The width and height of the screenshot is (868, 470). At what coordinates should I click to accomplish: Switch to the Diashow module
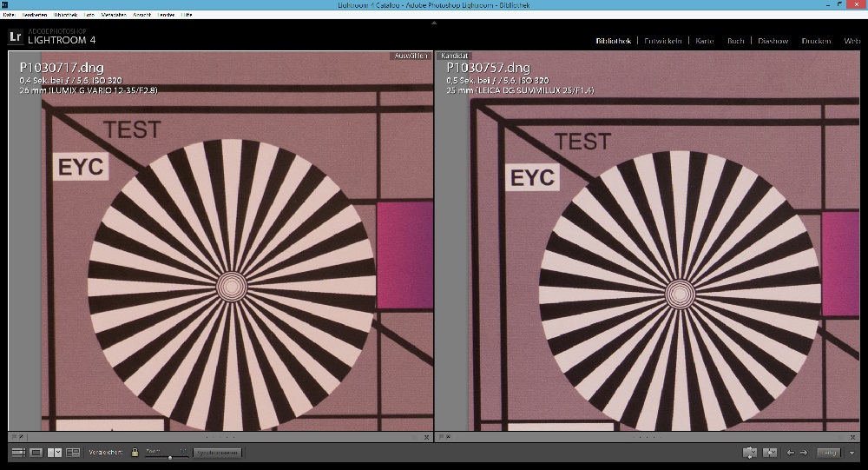[773, 41]
